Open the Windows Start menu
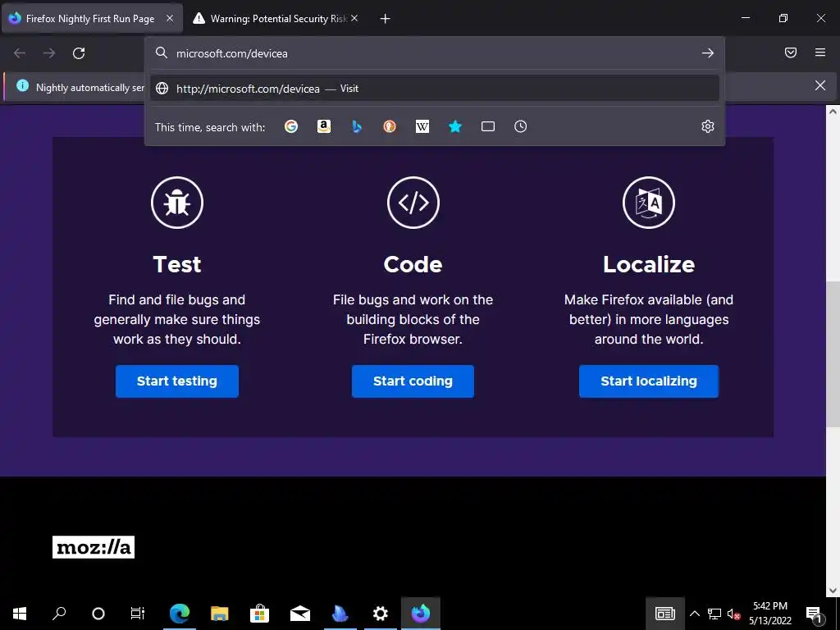 (20, 614)
